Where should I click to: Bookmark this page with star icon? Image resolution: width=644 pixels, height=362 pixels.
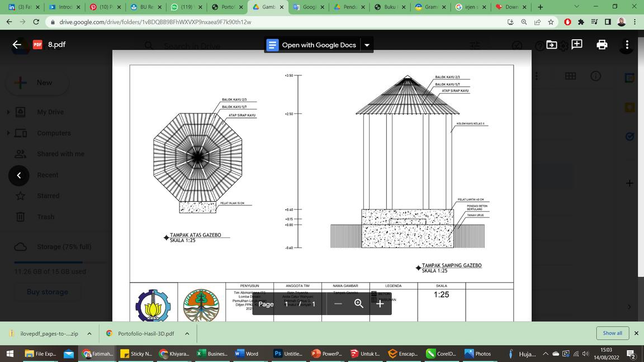pos(551,22)
